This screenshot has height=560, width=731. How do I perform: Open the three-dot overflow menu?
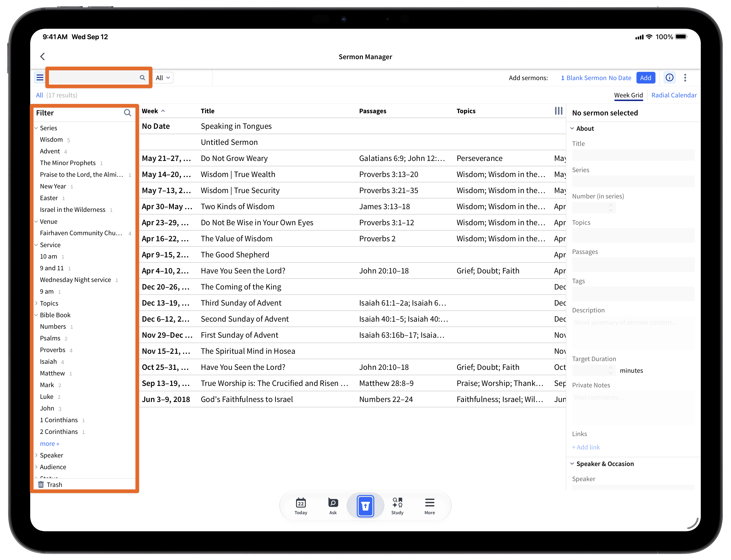coord(685,78)
